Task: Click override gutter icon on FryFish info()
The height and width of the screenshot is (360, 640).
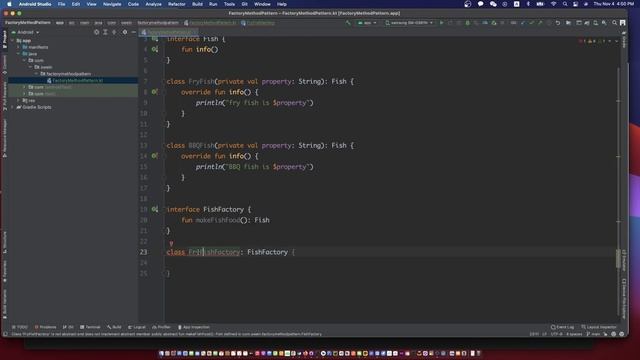Action: (155, 92)
